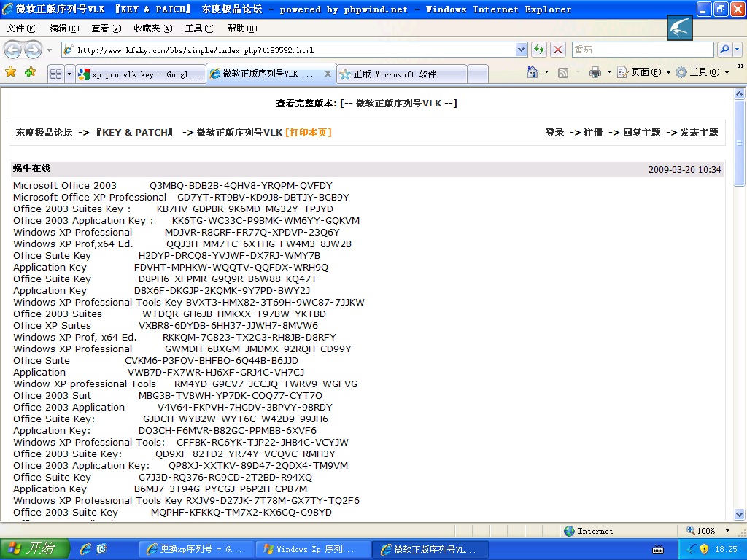
Task: Click the search box showing 番茄
Action: (x=643, y=50)
